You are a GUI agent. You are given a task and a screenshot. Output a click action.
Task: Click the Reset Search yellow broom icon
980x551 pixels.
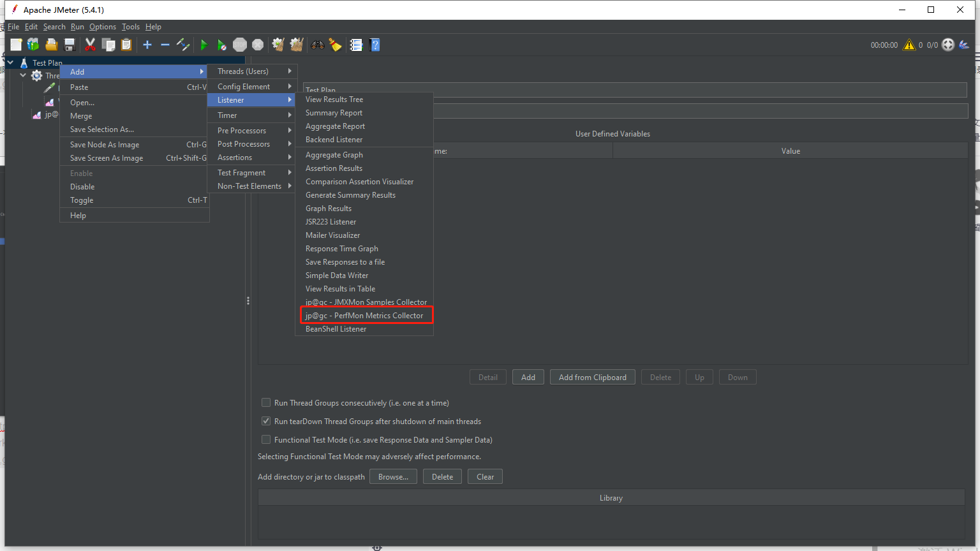click(x=335, y=45)
